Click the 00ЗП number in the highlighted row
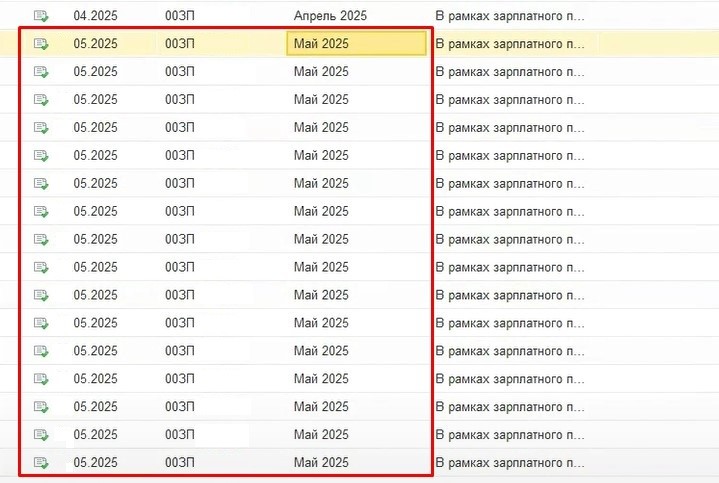This screenshot has height=483, width=719. point(180,44)
